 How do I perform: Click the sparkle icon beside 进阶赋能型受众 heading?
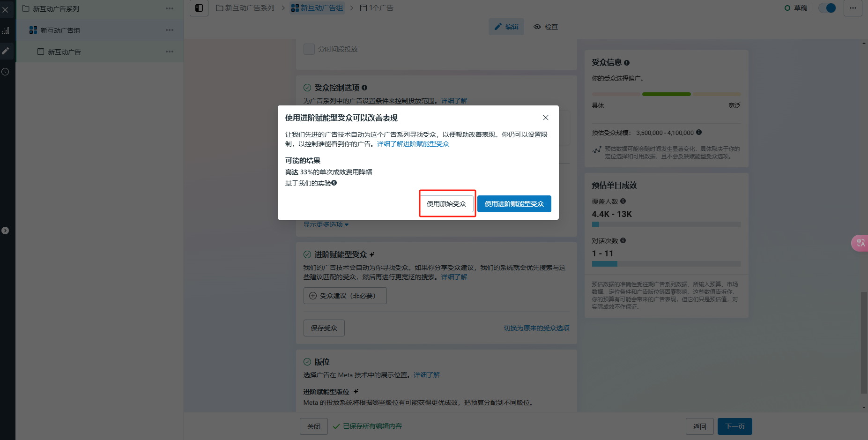pyautogui.click(x=372, y=254)
